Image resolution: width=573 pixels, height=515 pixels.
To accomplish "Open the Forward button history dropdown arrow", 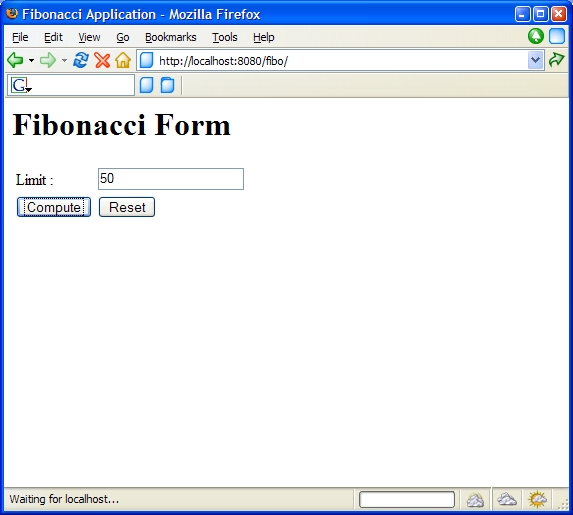I will pos(64,61).
